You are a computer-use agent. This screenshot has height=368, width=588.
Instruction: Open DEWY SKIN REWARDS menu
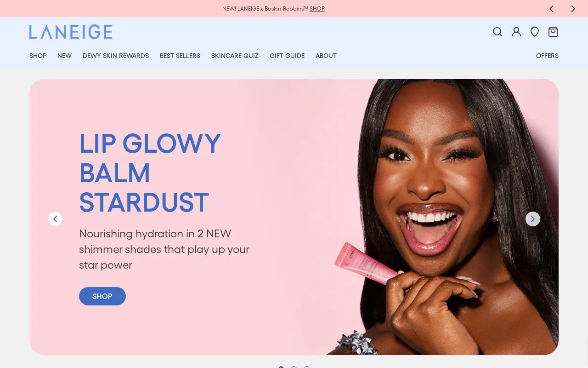coord(116,56)
